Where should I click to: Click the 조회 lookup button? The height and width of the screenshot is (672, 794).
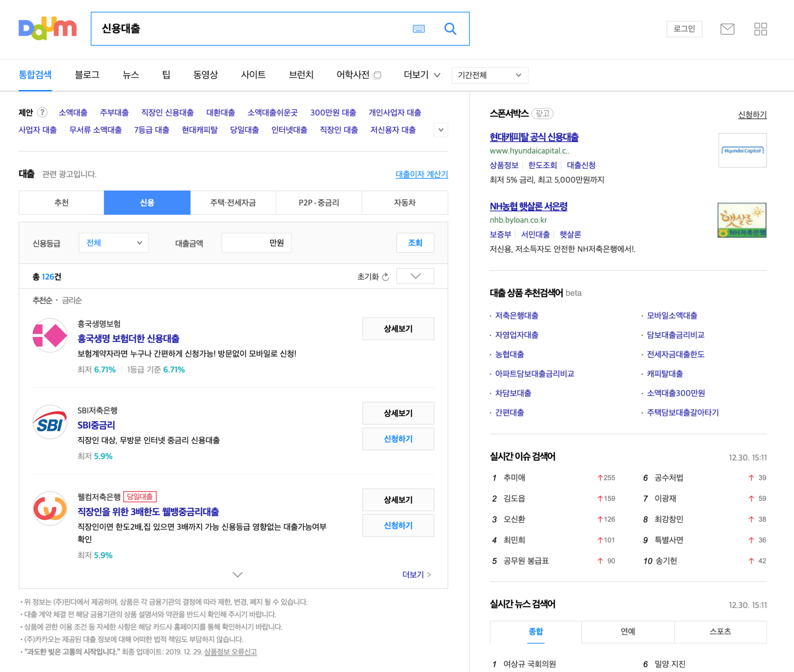pos(415,243)
